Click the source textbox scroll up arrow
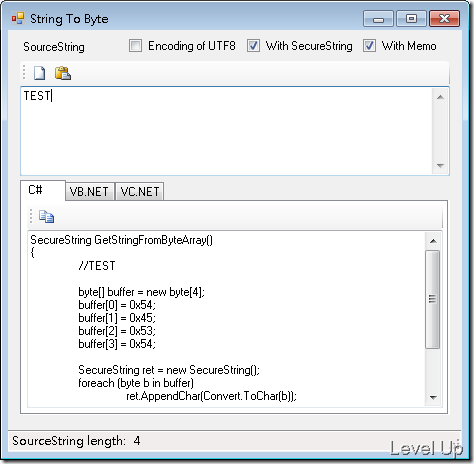This screenshot has width=474, height=464. [x=440, y=97]
